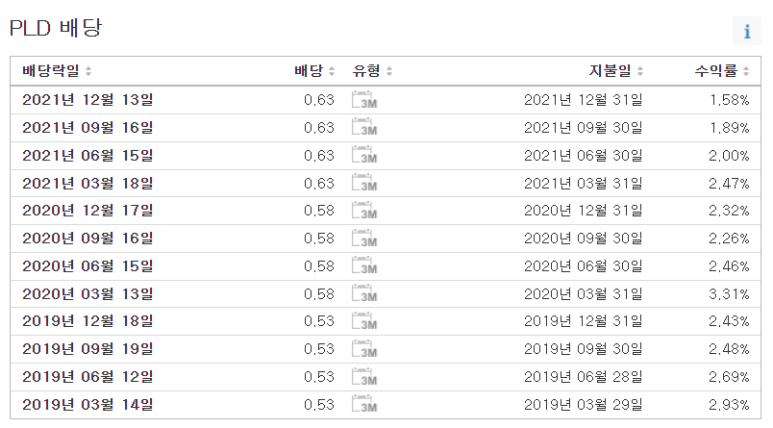This screenshot has height=428, width=773.
Task: Select ex-dividend date 2019년 09월 19일
Action: pos(88,349)
